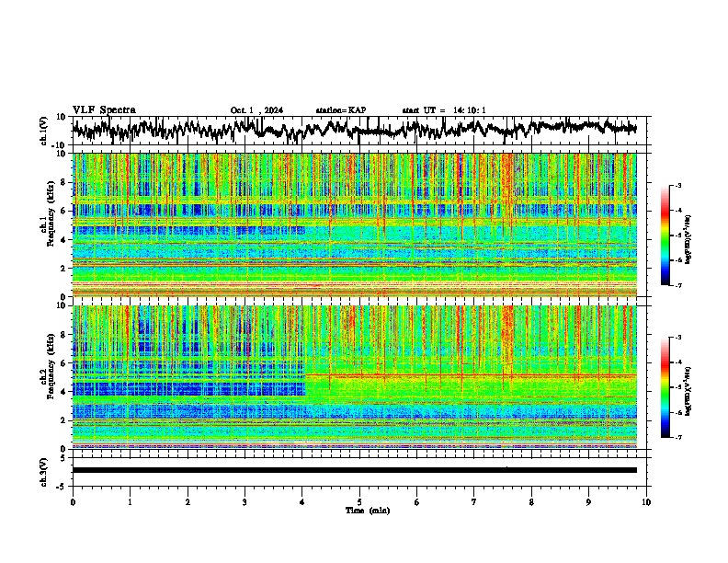Click time axis tick label "6"
728x563 pixels.
tap(417, 502)
